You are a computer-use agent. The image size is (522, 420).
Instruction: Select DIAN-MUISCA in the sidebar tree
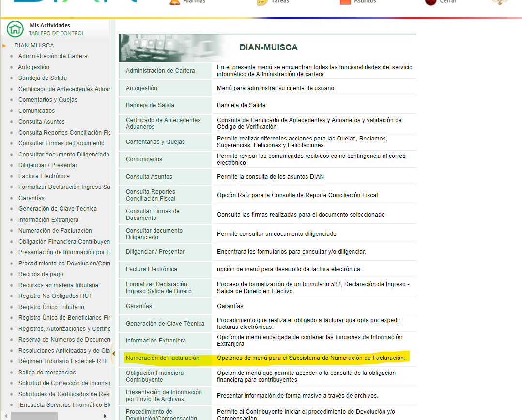point(34,46)
